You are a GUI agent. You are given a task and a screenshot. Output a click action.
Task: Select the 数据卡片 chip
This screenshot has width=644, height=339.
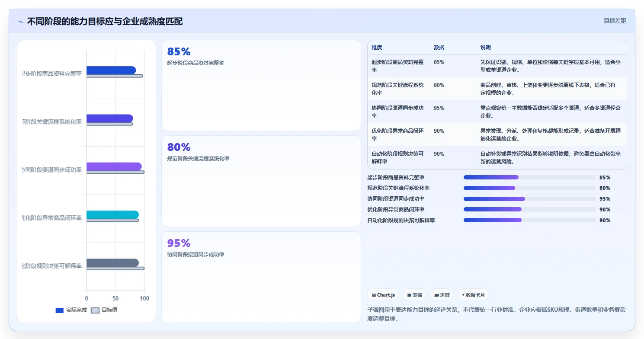473,295
